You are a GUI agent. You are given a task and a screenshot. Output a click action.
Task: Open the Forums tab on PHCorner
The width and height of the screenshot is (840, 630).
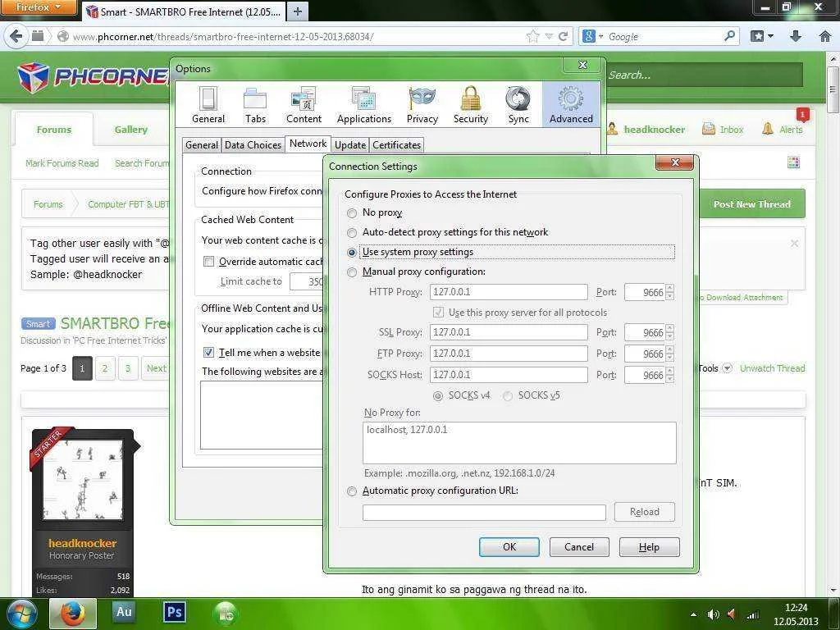click(x=53, y=130)
